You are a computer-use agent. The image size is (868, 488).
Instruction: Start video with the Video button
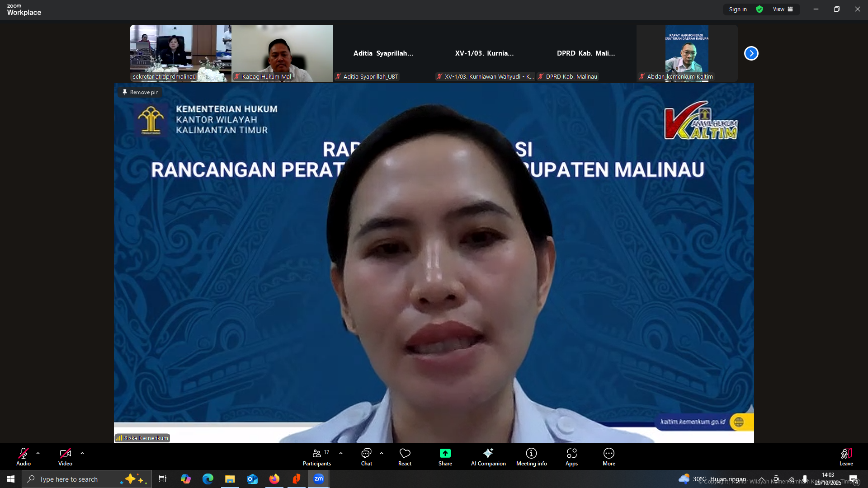point(65,454)
